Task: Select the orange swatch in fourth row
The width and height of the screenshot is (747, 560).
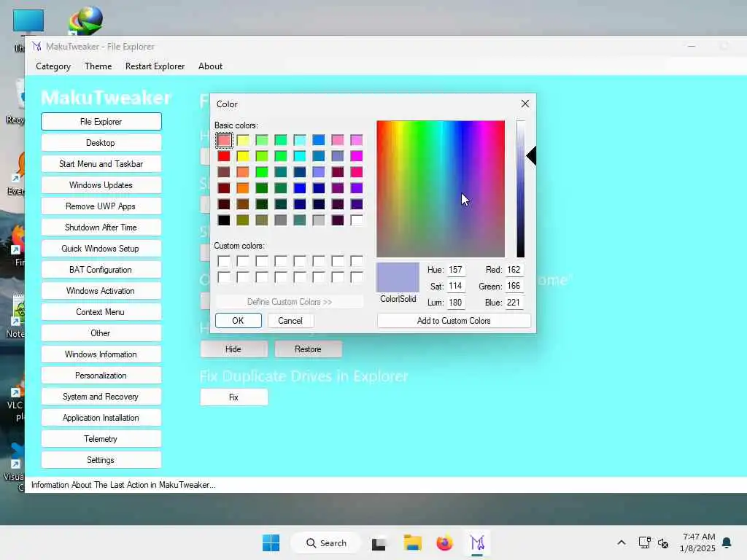Action: 243,188
